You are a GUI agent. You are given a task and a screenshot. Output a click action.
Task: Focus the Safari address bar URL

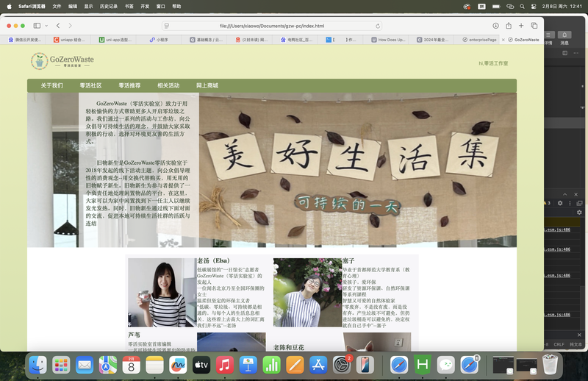click(x=272, y=26)
